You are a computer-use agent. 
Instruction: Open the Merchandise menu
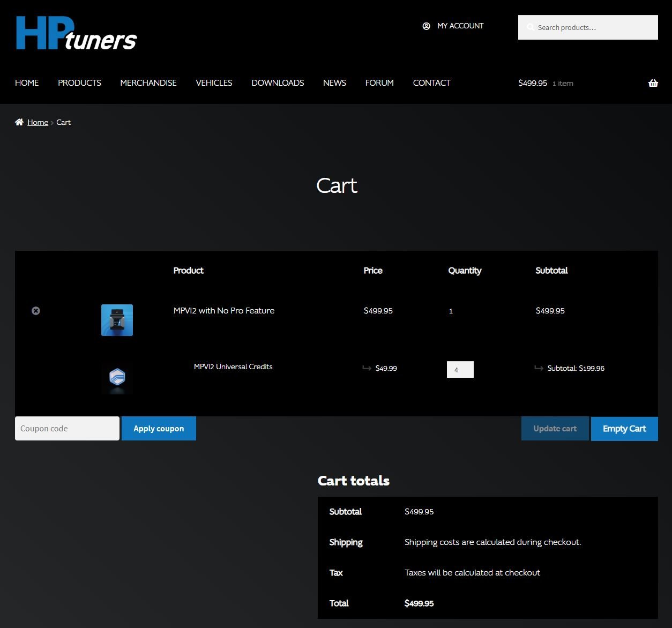[x=148, y=83]
